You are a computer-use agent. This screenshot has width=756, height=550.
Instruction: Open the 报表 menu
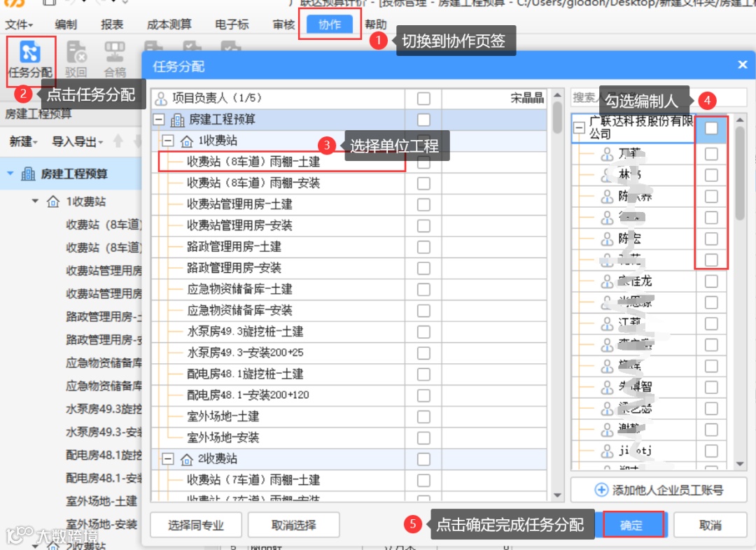(112, 24)
